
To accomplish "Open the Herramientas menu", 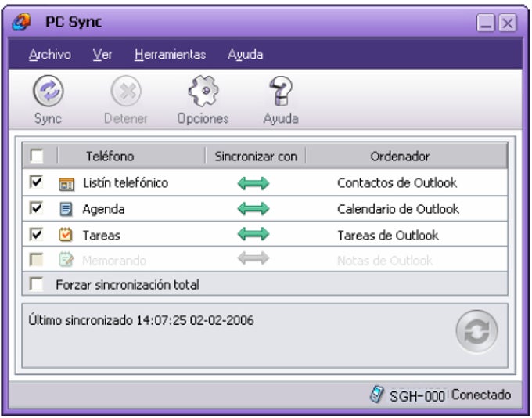I will pos(170,54).
